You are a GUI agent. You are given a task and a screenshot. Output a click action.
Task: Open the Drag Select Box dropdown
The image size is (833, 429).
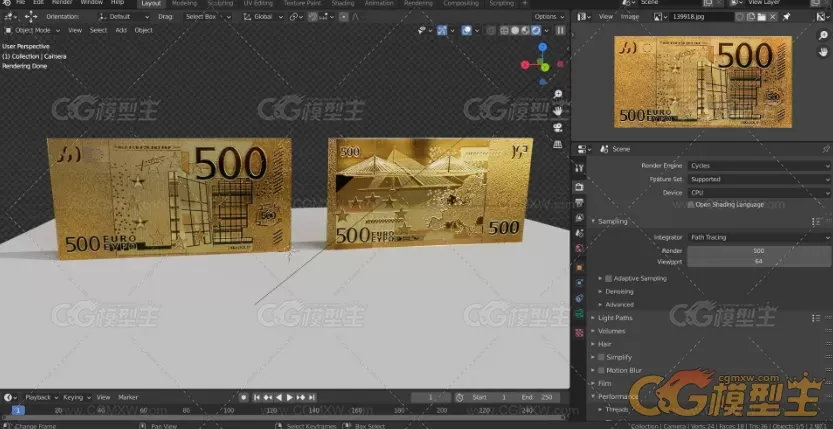pos(208,16)
